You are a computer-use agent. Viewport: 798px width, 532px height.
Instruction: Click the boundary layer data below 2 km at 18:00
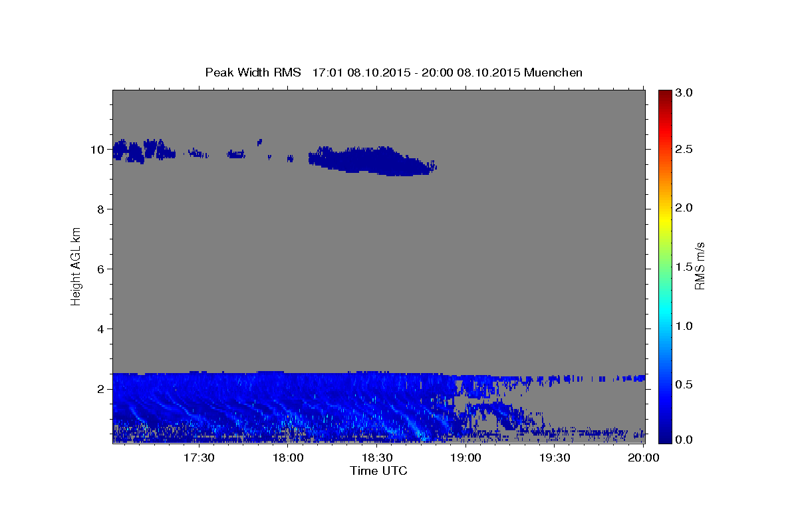(x=288, y=407)
